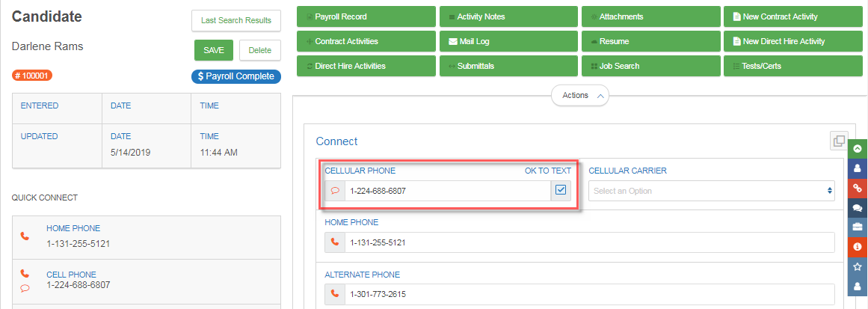This screenshot has width=868, height=309.
Task: Click text bubble icon beside Cellular Phone field
Action: point(335,191)
